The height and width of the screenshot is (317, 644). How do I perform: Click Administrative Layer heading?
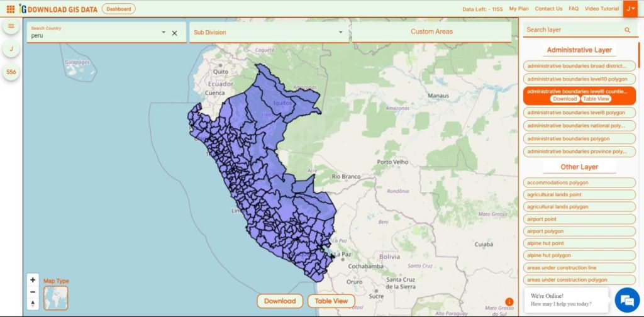tap(579, 50)
